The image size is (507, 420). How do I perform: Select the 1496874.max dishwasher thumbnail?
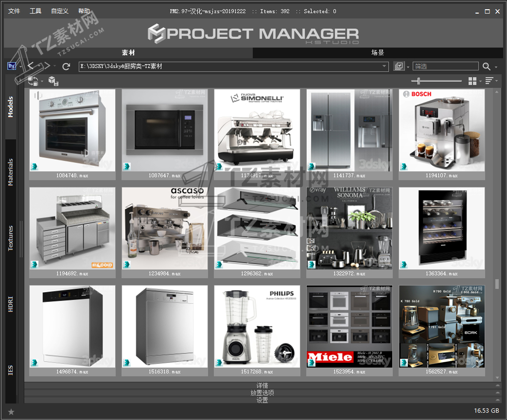point(72,326)
